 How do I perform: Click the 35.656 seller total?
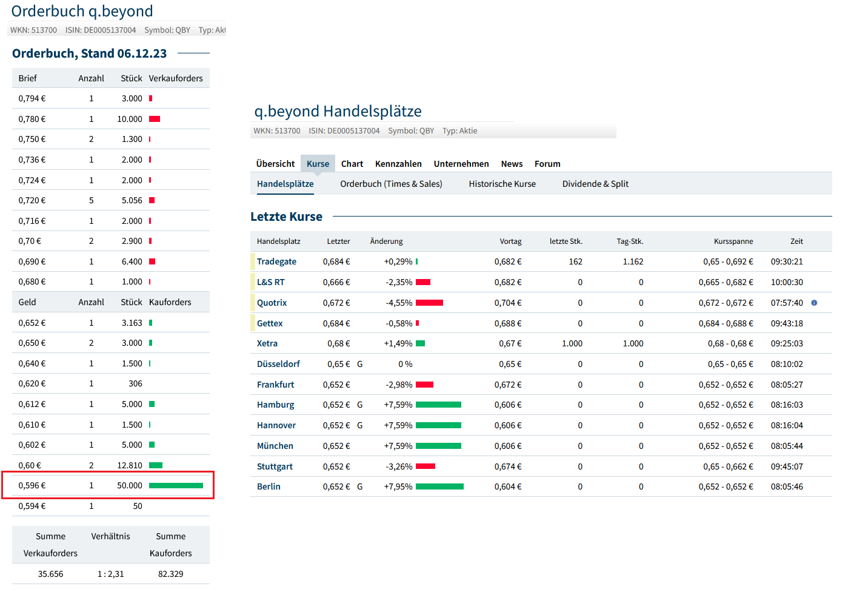[x=50, y=574]
